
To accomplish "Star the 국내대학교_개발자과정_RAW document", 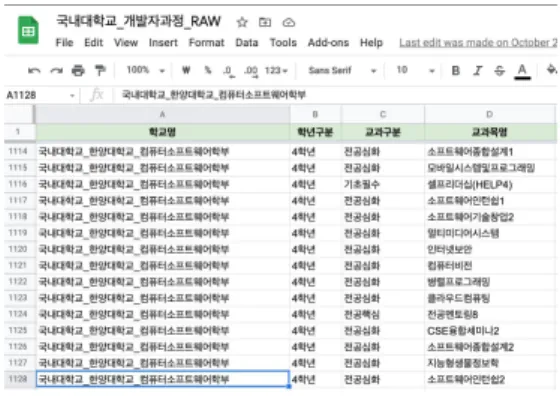I will point(242,22).
